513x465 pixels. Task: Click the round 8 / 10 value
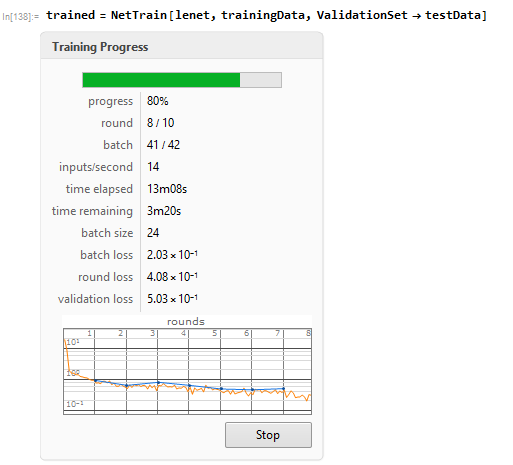[160, 123]
